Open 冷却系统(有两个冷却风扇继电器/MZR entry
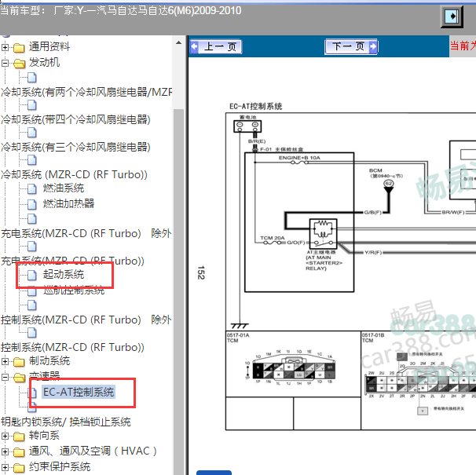 click(86, 92)
